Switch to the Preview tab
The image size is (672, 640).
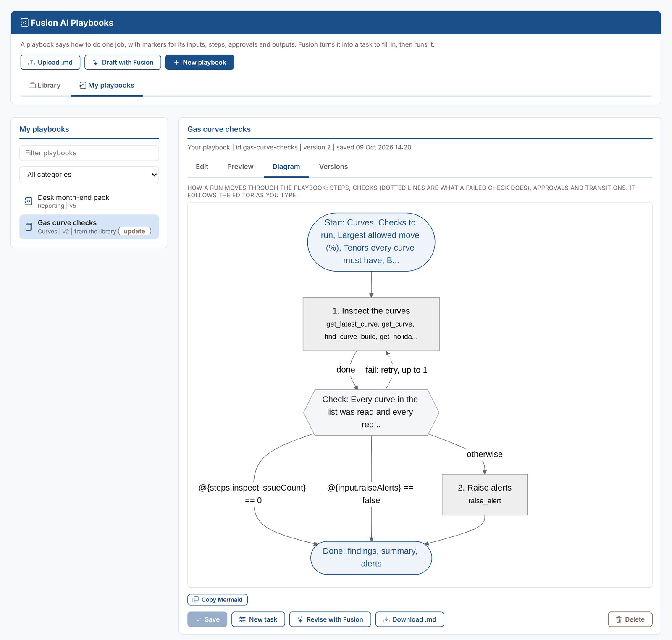(x=240, y=167)
